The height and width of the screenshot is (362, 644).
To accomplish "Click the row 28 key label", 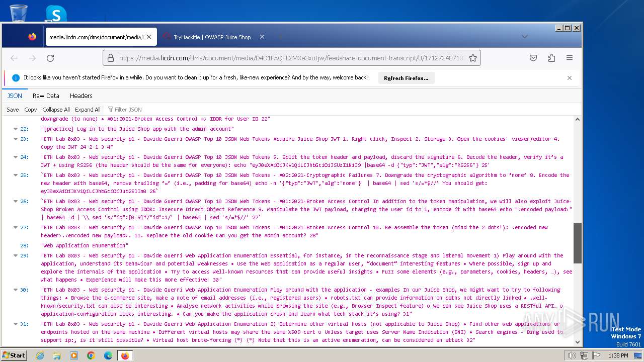I will tap(24, 246).
